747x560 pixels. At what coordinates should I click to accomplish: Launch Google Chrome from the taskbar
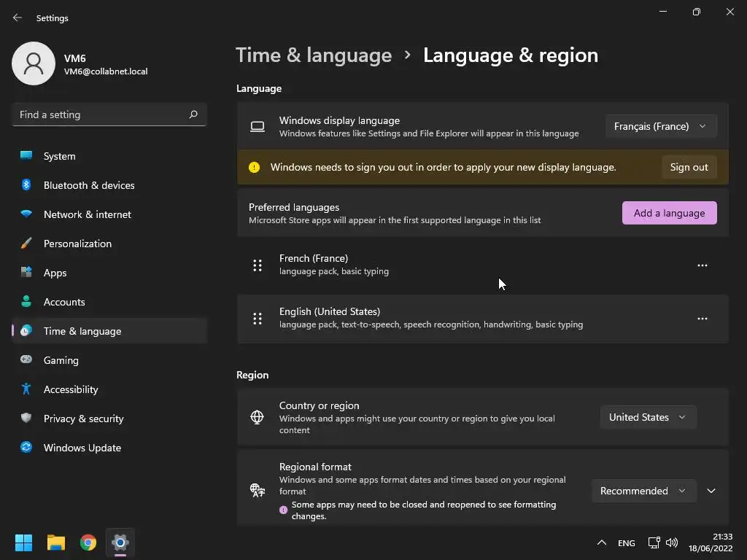(88, 542)
